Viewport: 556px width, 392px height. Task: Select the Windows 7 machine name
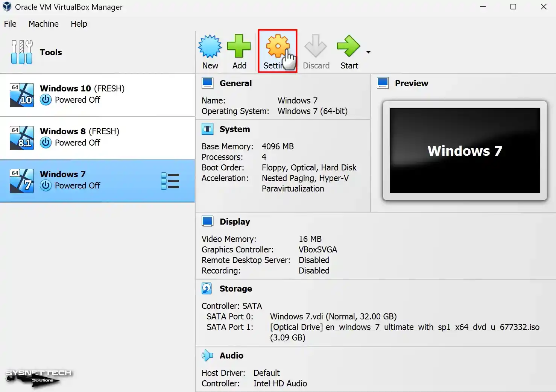coord(63,174)
